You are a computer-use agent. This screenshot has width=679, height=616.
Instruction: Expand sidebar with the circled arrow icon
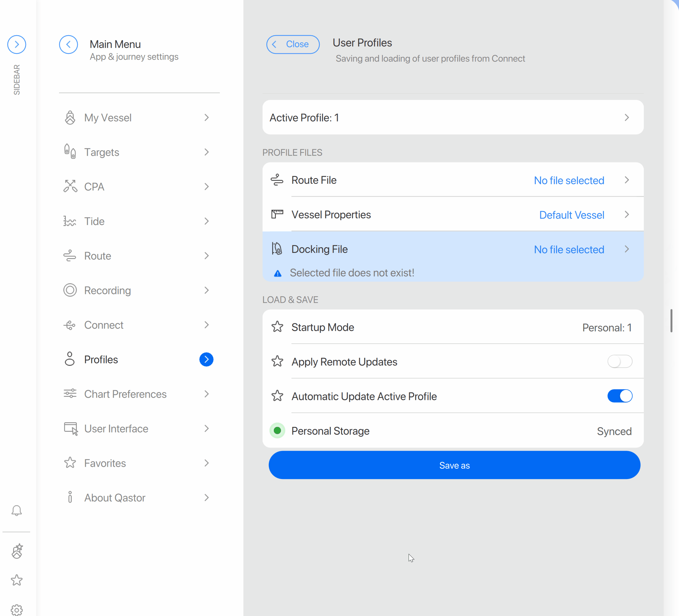click(x=17, y=45)
